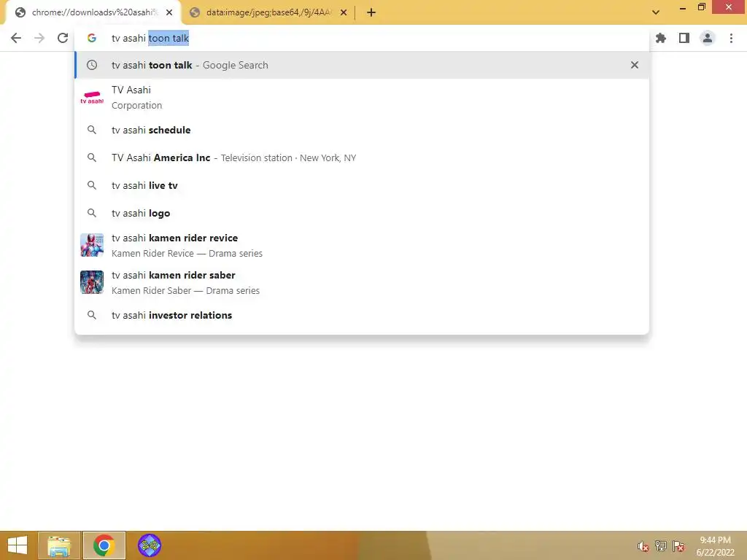Click the Kamen Rider Revice thumbnail
Viewport: 747px width, 560px height.
point(92,245)
